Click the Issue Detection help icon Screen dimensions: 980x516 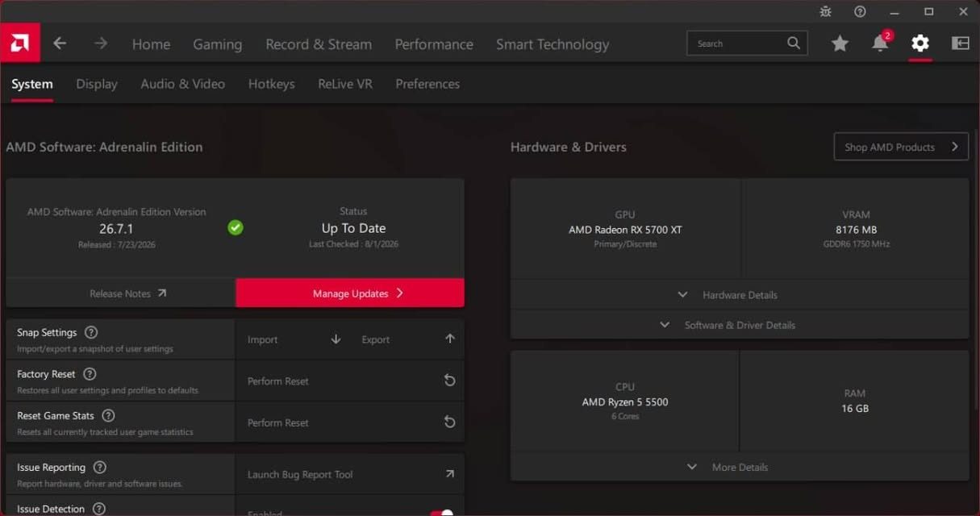pyautogui.click(x=98, y=509)
